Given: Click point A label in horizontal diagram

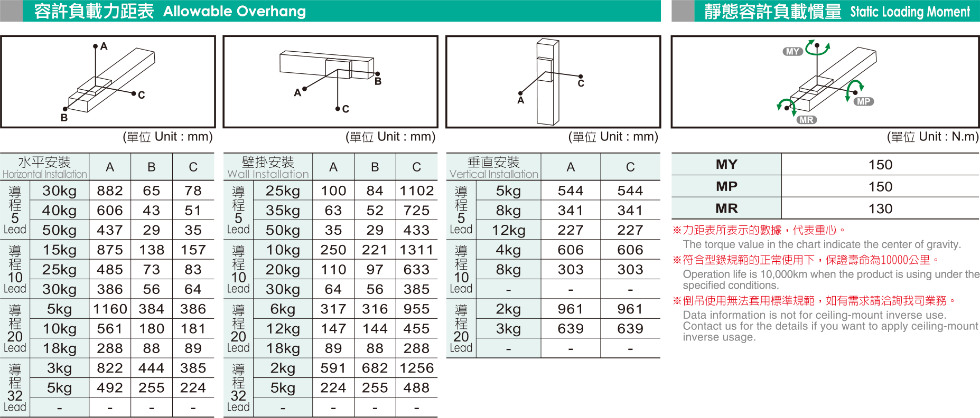Looking at the screenshot, I should [104, 46].
